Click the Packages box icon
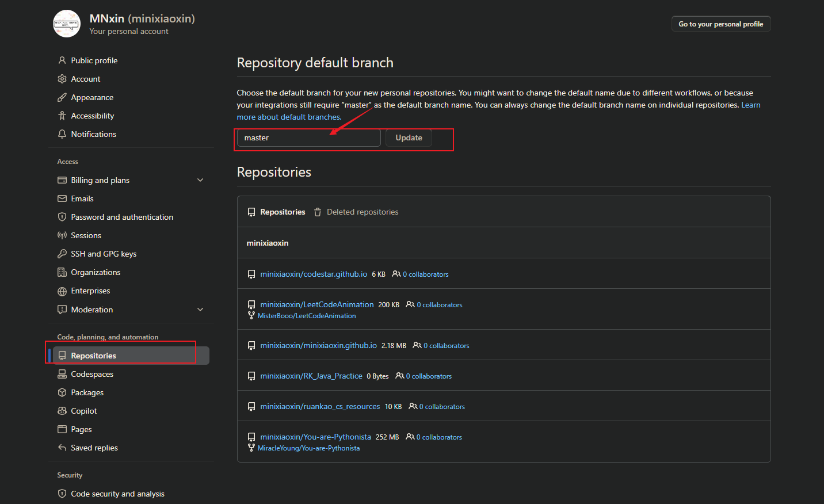 click(62, 392)
